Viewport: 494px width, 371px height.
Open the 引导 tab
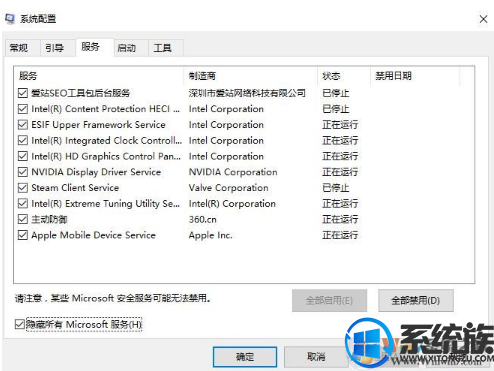[x=58, y=48]
